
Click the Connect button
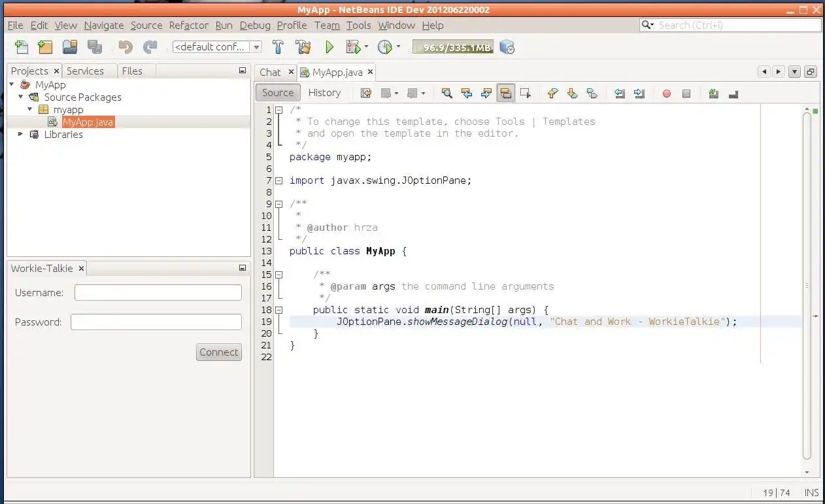[219, 352]
